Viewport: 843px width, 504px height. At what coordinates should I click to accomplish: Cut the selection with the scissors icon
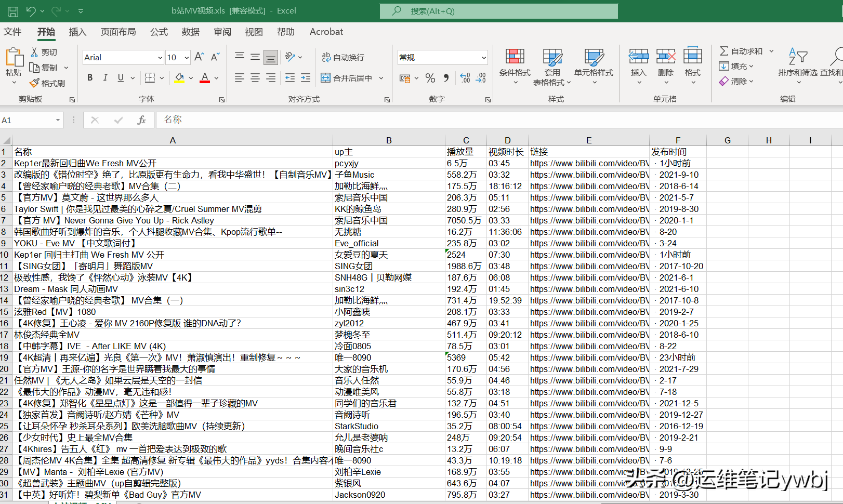[35, 52]
